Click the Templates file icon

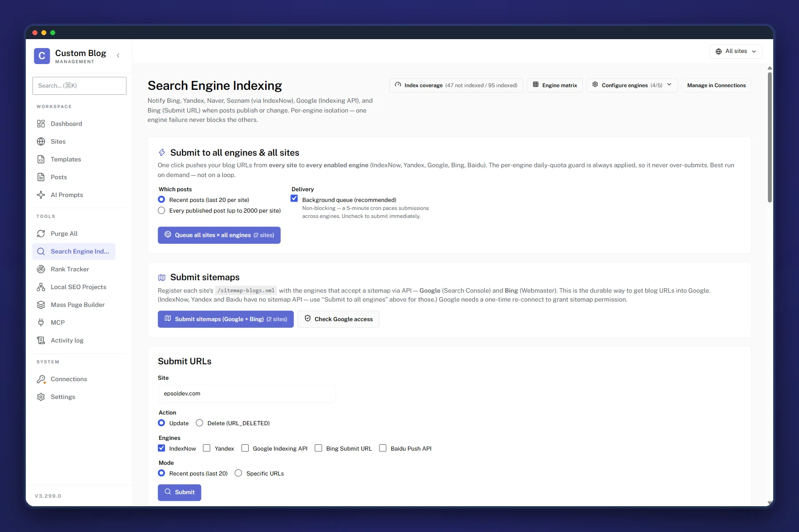click(41, 159)
